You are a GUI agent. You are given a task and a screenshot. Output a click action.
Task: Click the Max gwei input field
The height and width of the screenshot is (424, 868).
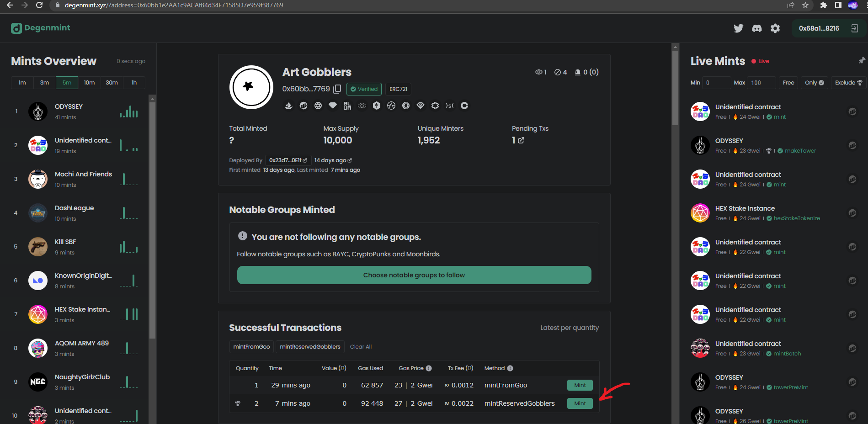point(761,83)
